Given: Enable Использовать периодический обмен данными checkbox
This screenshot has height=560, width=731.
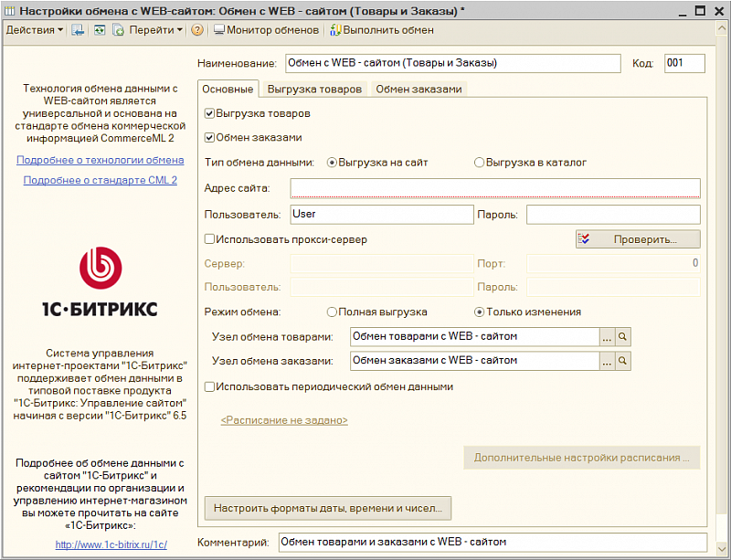Looking at the screenshot, I should [209, 386].
